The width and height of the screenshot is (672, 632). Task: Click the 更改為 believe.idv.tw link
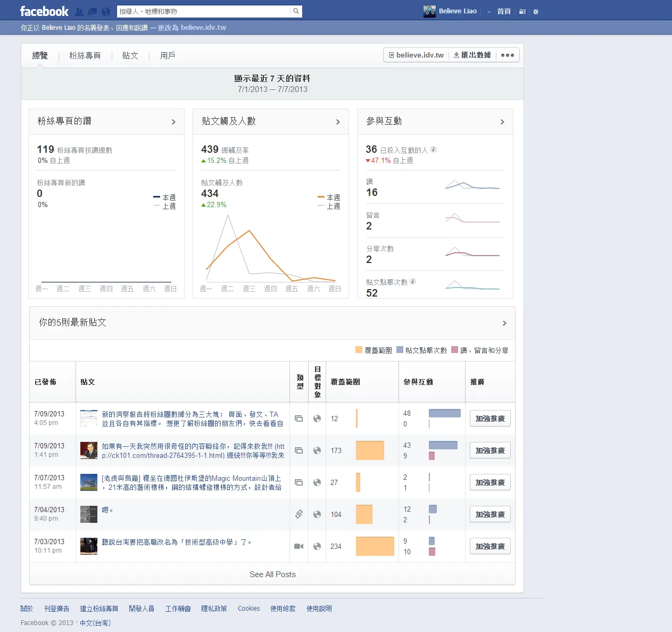coord(192,28)
